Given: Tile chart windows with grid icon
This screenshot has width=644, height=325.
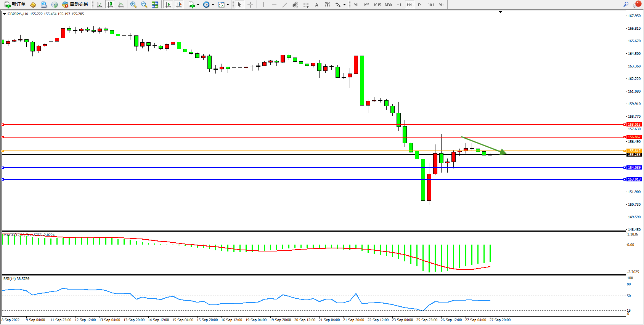Looking at the screenshot, I should [155, 5].
